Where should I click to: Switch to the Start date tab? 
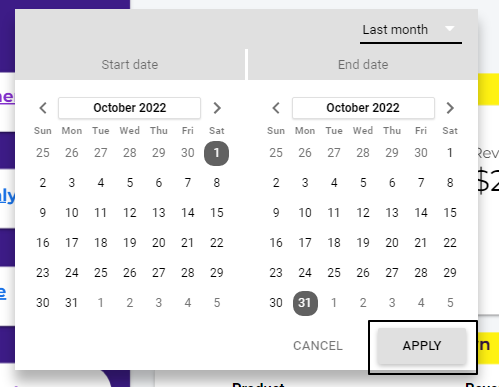tap(130, 65)
